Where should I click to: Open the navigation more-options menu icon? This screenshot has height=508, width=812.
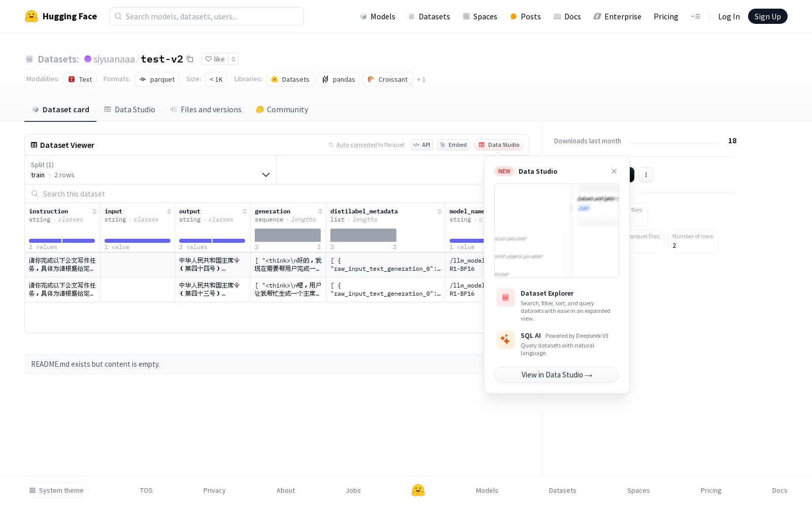[x=695, y=16]
